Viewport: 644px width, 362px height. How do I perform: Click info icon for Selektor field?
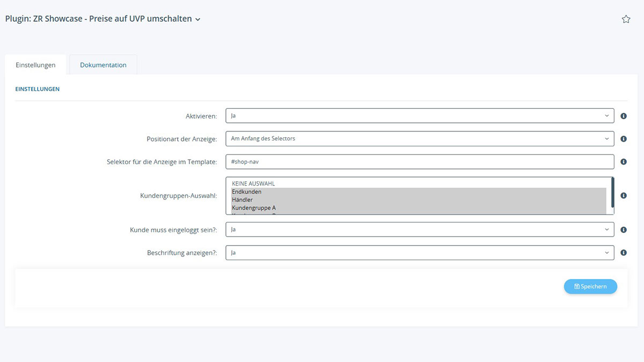[x=624, y=161]
